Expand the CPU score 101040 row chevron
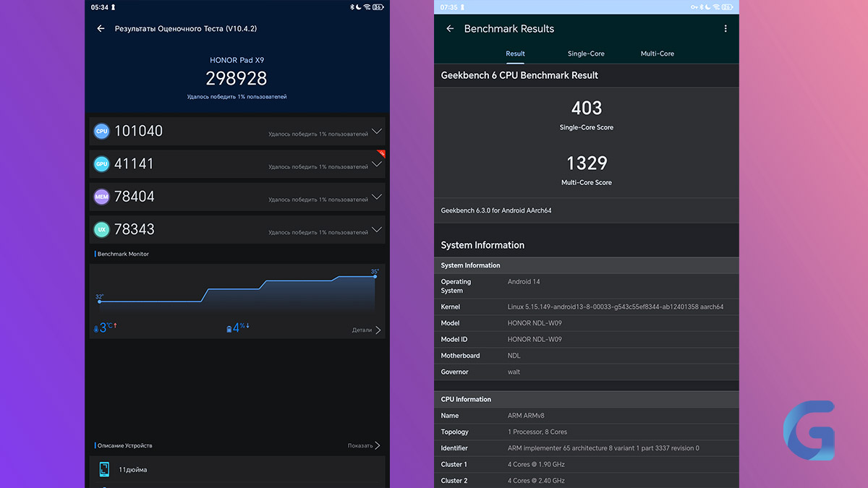Viewport: 868px width, 488px height. click(376, 132)
